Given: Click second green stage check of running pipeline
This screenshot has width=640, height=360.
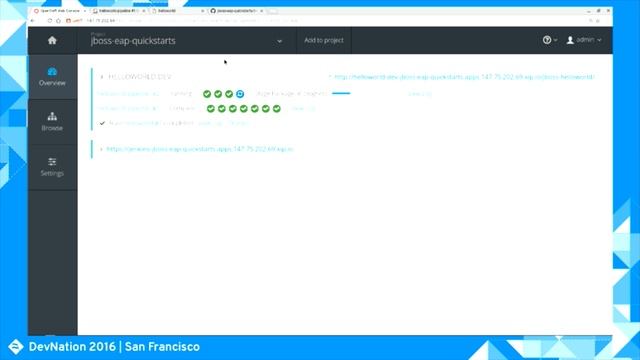Looking at the screenshot, I should pos(218,94).
